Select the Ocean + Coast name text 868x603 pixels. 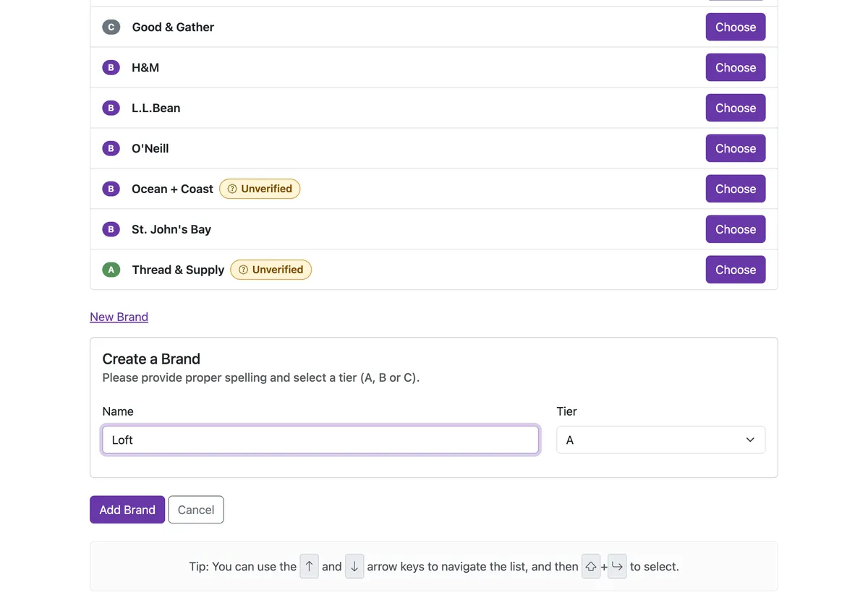point(172,189)
